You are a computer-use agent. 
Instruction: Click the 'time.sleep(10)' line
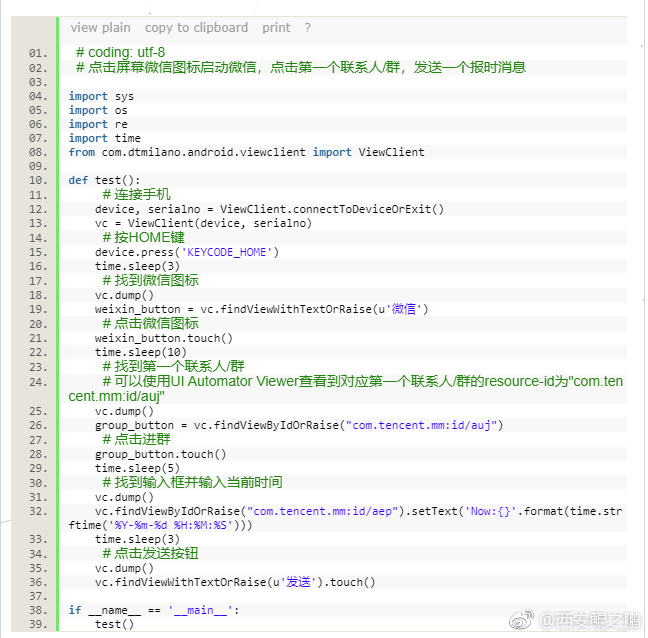coord(141,352)
